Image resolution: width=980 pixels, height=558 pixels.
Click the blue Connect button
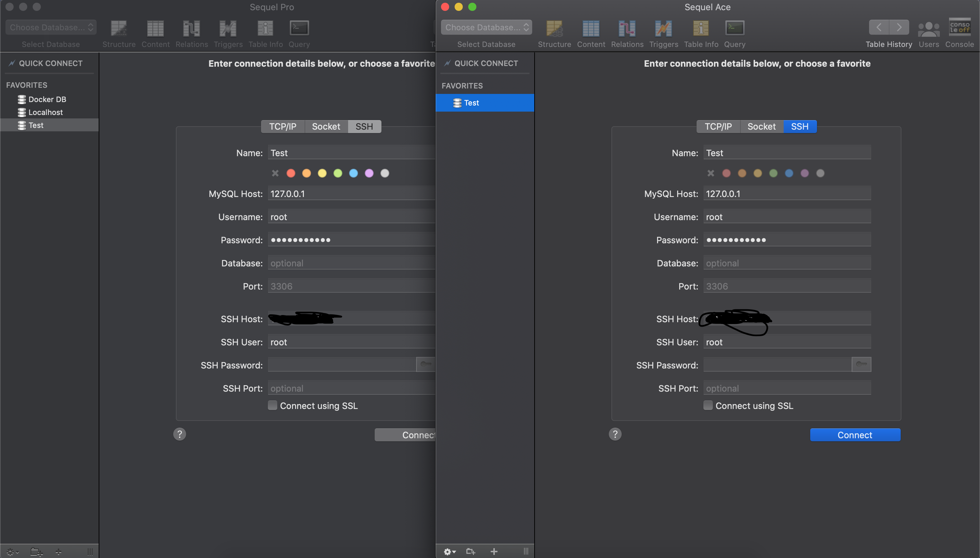coord(855,434)
